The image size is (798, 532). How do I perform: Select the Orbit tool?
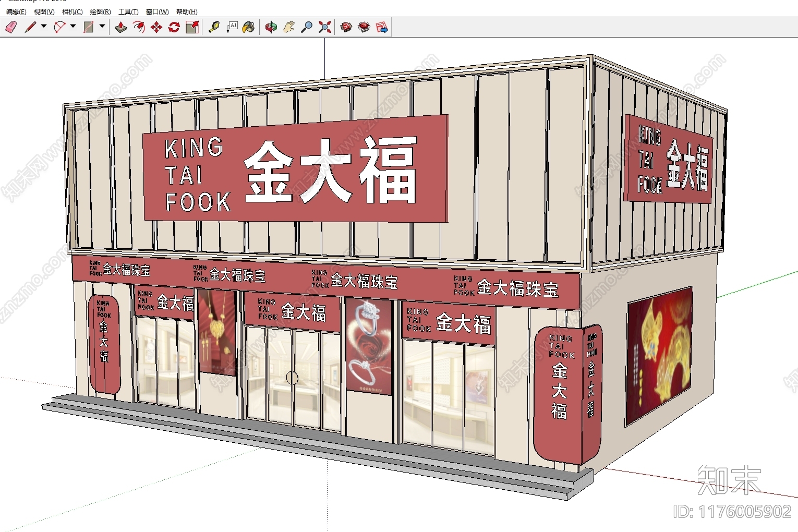[271, 27]
